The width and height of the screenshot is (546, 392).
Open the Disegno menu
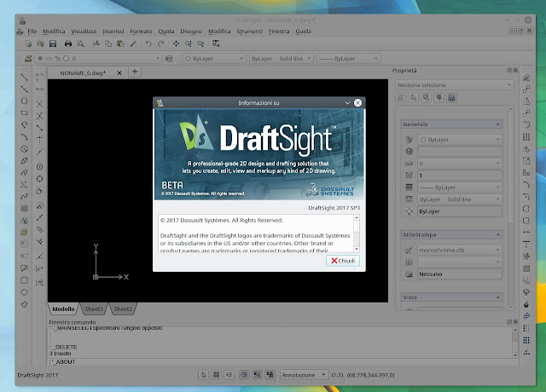click(191, 32)
